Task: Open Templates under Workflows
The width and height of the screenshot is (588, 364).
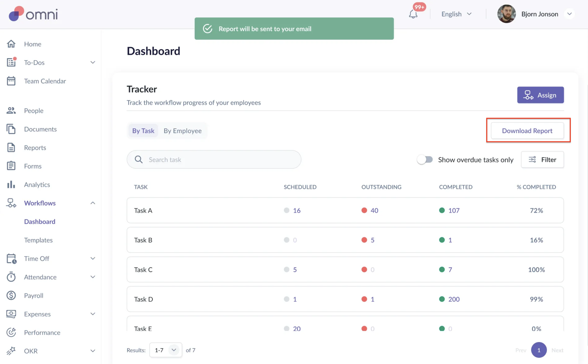Action: 38,240
